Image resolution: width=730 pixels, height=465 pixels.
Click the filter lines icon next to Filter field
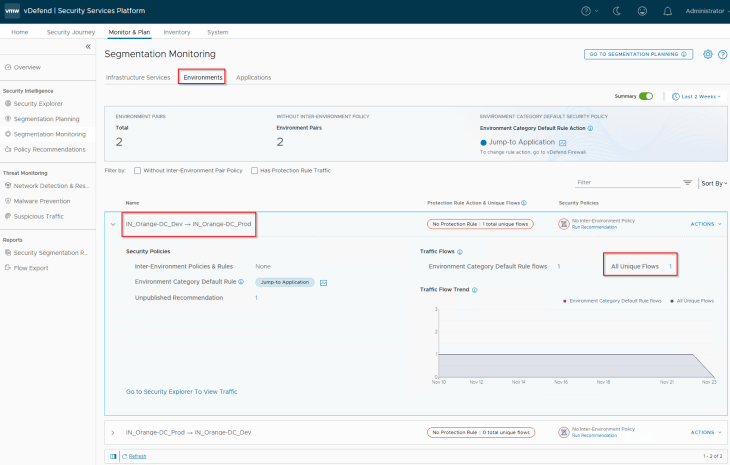tap(687, 183)
